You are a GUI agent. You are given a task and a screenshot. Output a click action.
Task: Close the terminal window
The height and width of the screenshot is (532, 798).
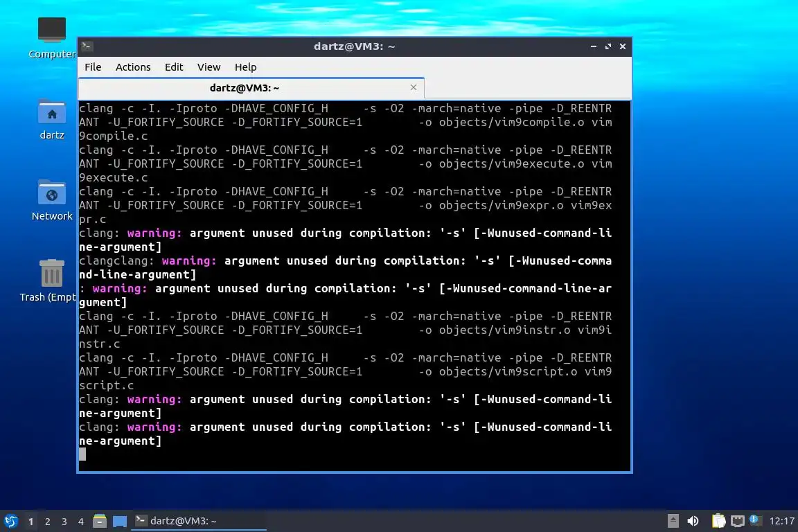coord(623,46)
